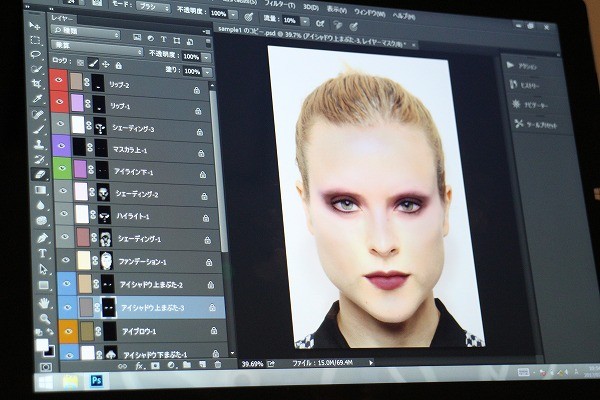The height and width of the screenshot is (400, 600).
Task: Create a new layer
Action: tap(202, 364)
